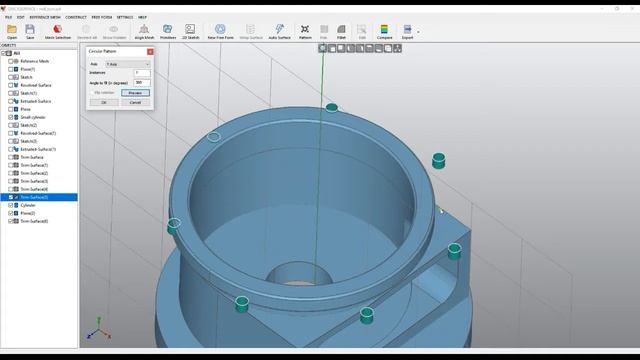Start a 2D Sketch from the toolbar
The width and height of the screenshot is (640, 360).
tap(190, 31)
